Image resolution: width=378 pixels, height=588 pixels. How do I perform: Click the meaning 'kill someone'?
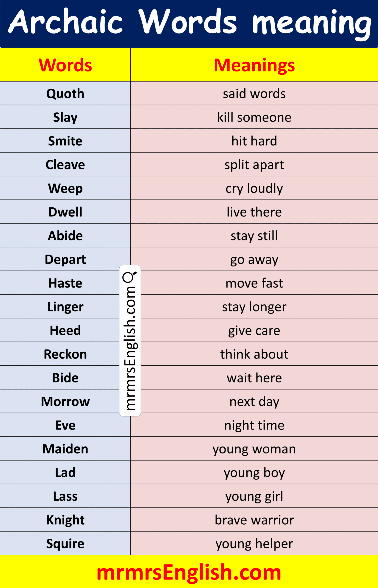(254, 117)
